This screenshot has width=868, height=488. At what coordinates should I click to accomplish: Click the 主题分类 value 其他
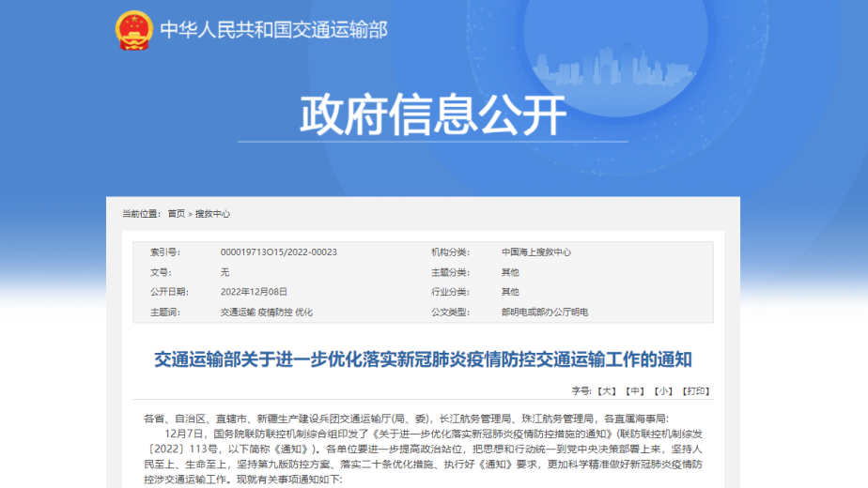(510, 272)
